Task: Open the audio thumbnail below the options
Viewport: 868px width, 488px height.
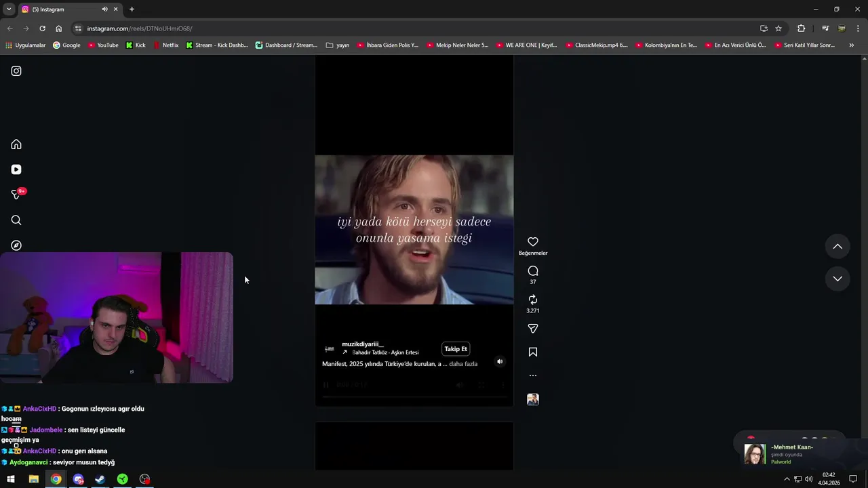Action: click(x=533, y=400)
